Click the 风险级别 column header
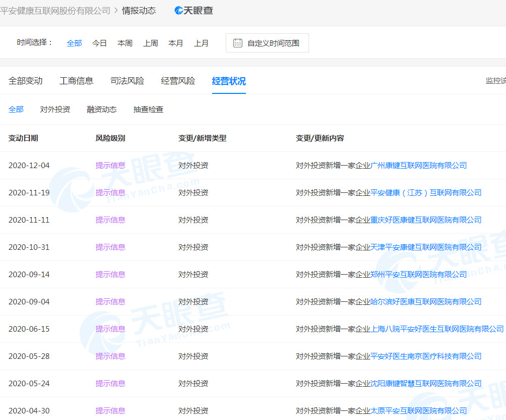This screenshot has height=420, width=506. 110,138
